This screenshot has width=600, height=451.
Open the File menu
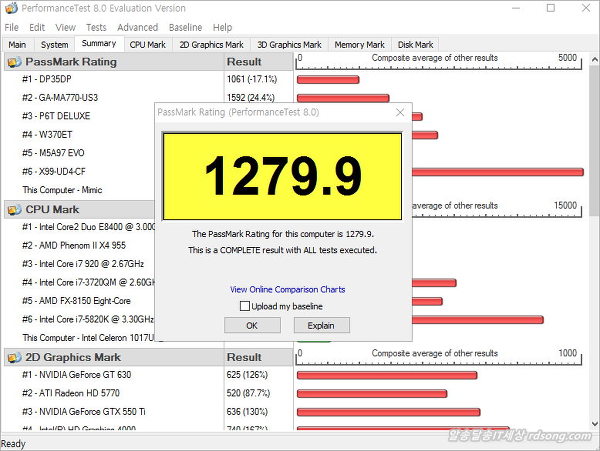(11, 28)
